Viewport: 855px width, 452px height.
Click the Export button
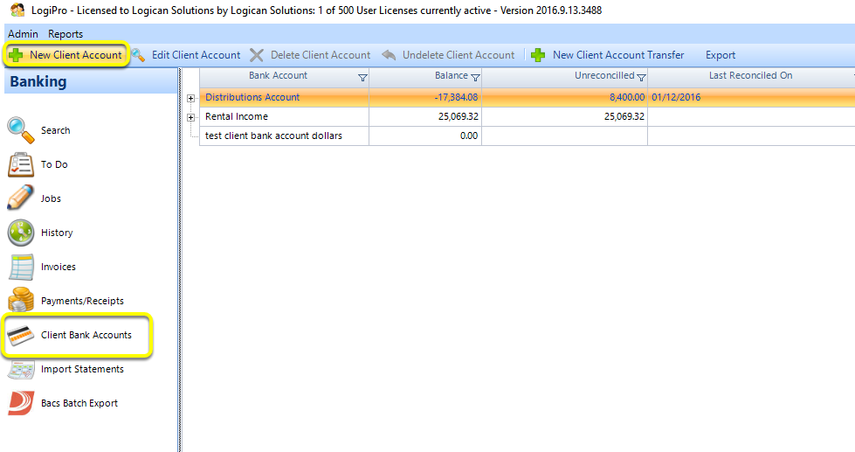pyautogui.click(x=720, y=55)
